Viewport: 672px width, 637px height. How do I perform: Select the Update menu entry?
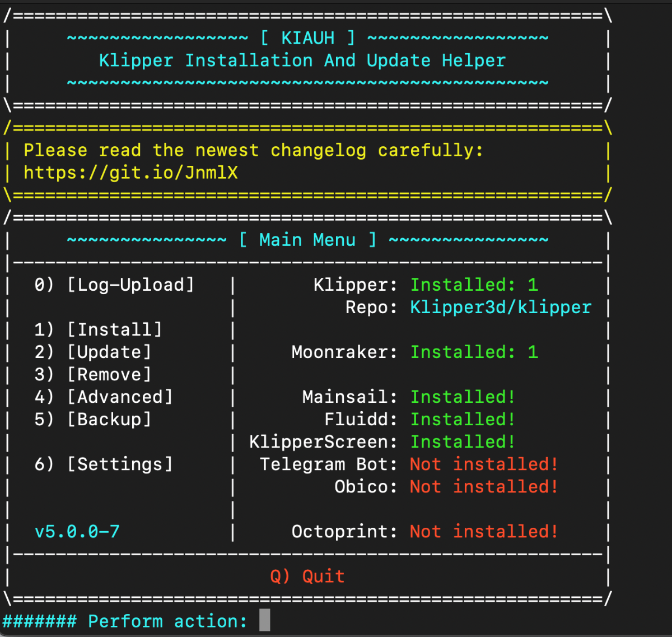click(93, 352)
